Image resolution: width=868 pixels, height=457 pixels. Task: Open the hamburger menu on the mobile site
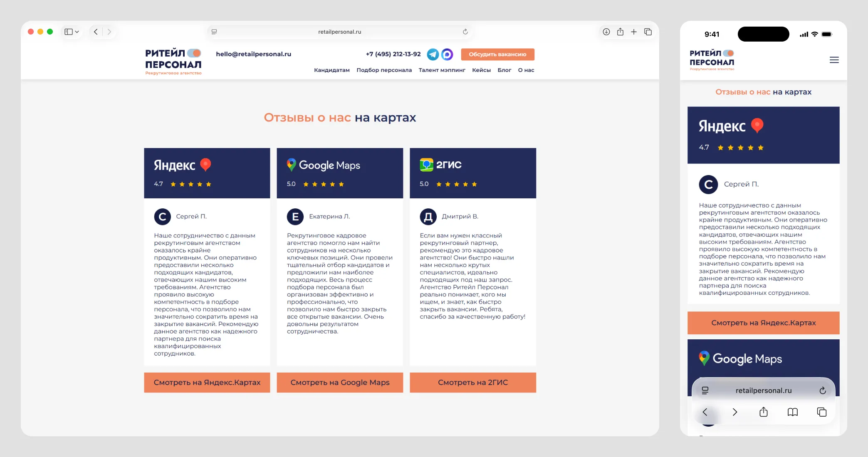834,60
